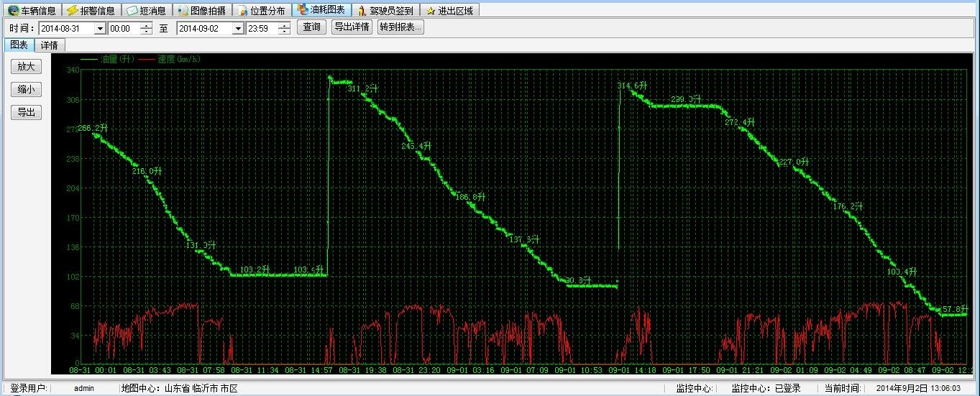Viewport: 980px width, 396px height.
Task: Open the 报警信息 alarm info tab
Action: click(x=90, y=11)
